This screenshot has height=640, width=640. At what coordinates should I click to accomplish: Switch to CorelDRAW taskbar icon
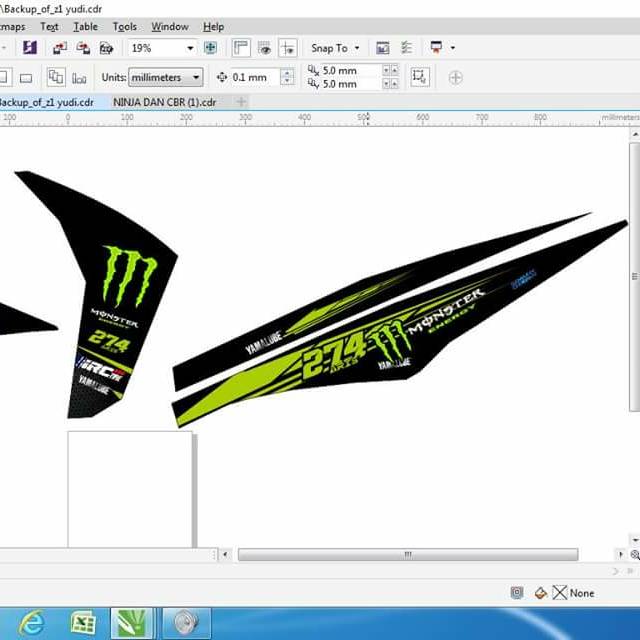131,624
